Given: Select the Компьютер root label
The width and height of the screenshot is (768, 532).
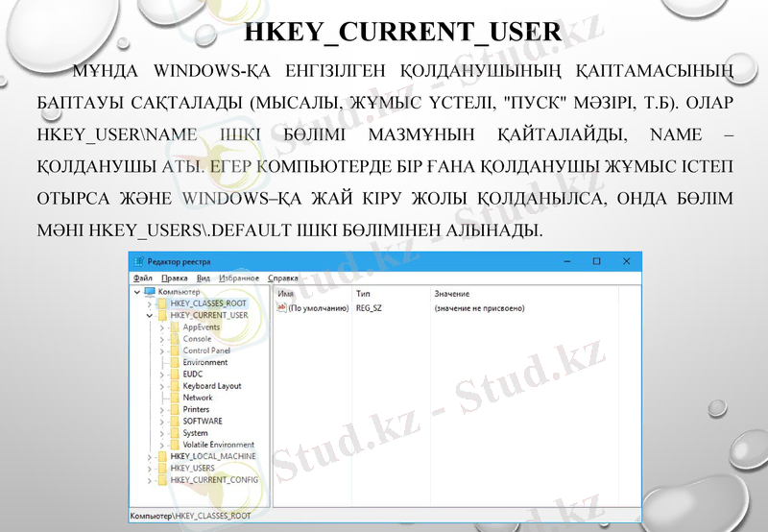Looking at the screenshot, I should pos(179,292).
